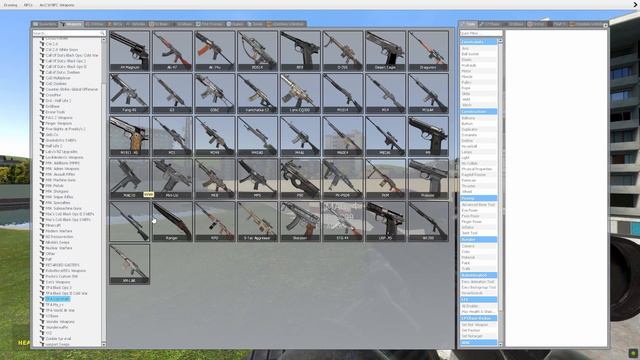Choose the Kamchatka-12 shotgun tile
This screenshot has height=360, width=640.
[258, 93]
